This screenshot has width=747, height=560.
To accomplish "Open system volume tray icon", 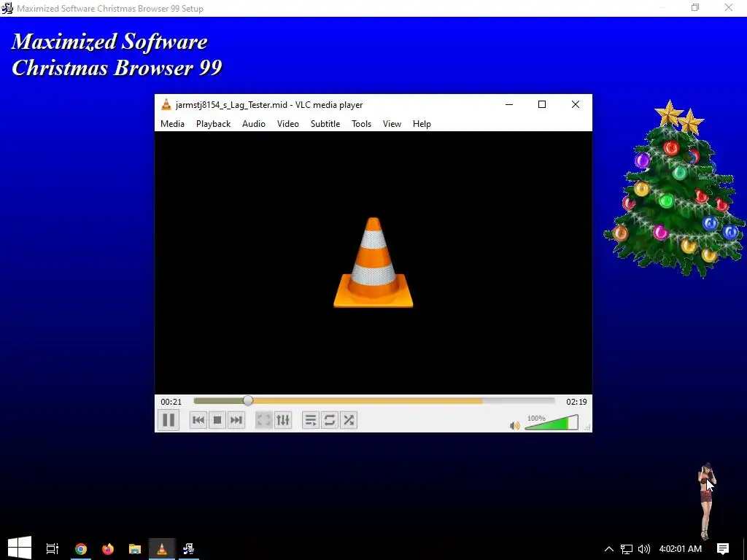I will pos(643,548).
